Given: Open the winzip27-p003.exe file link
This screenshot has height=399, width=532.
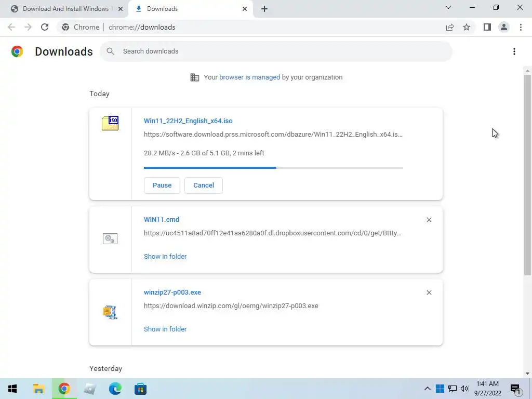Looking at the screenshot, I should tap(172, 292).
